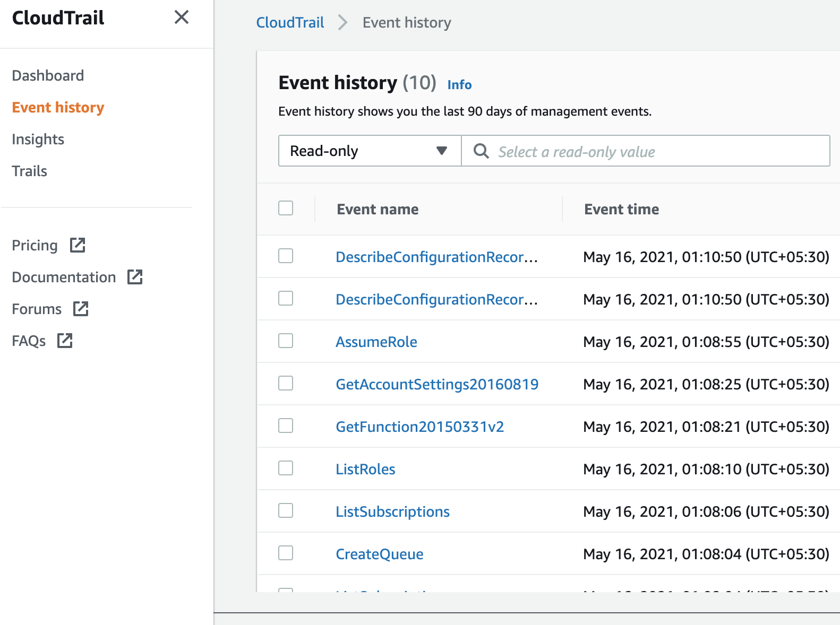Image resolution: width=840 pixels, height=625 pixels.
Task: Click CloudTrail breadcrumb link
Action: [290, 22]
